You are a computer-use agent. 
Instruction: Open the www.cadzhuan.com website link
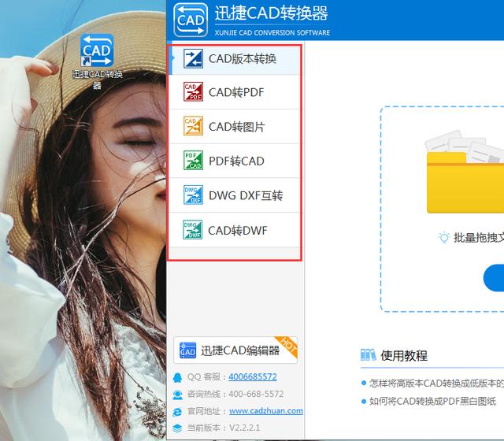[x=266, y=411]
